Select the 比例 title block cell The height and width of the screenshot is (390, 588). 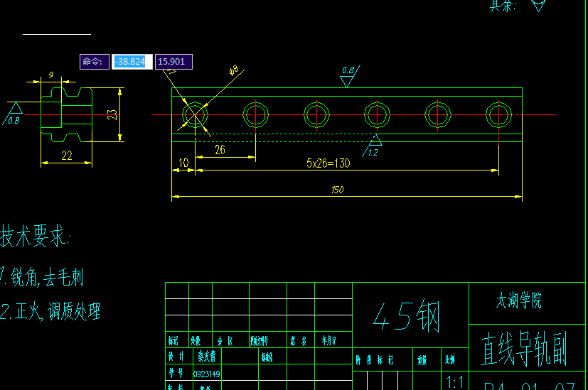[450, 360]
